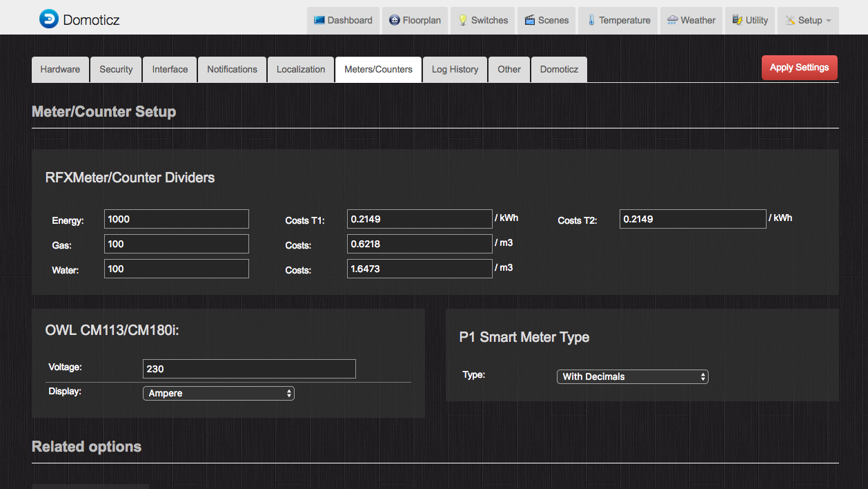Click the Domoticz brand name text
The width and height of the screenshot is (868, 489).
click(x=91, y=20)
